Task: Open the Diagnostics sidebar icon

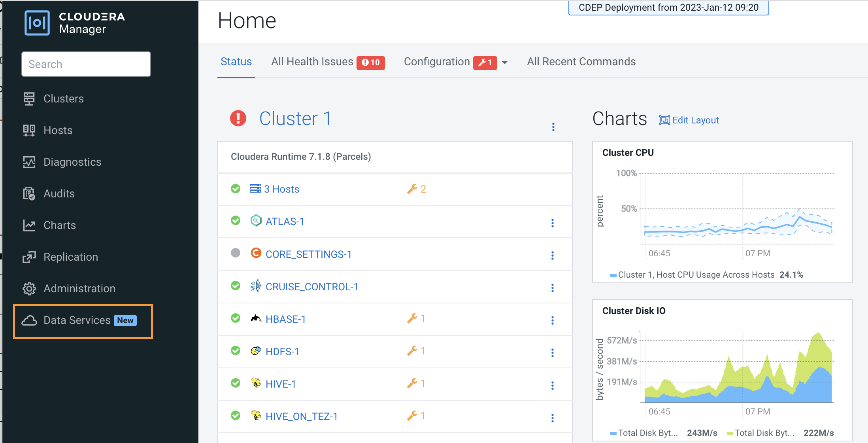Action: point(29,162)
